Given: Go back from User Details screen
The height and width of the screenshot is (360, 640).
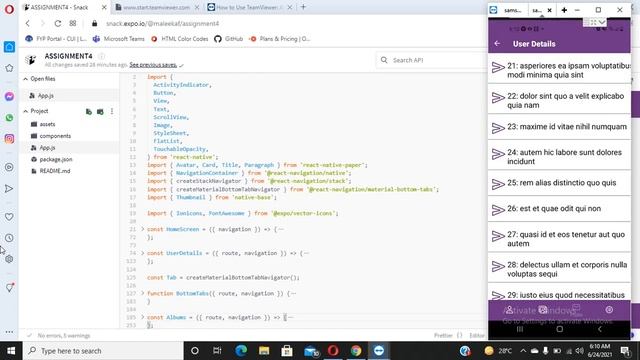Looking at the screenshot, I should [497, 43].
